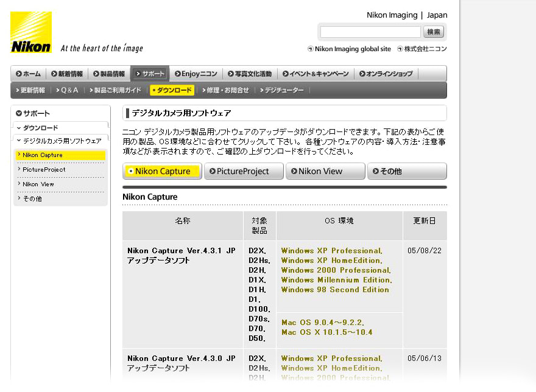Open the ホーム menu item
The height and width of the screenshot is (392, 536).
29,74
